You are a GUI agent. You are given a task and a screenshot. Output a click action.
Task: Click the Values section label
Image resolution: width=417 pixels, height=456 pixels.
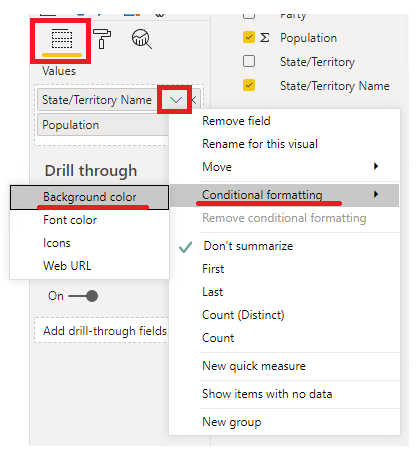pos(59,71)
